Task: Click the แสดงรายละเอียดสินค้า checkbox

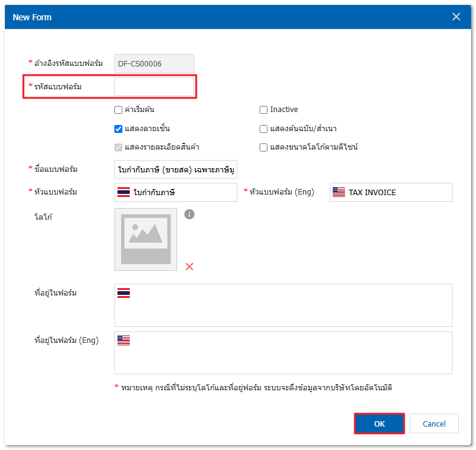Action: [x=119, y=147]
